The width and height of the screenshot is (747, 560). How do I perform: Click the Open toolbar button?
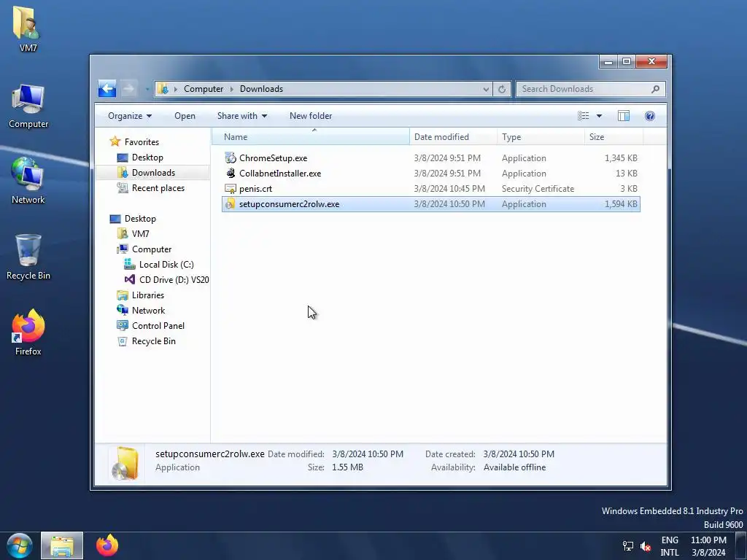click(x=185, y=116)
